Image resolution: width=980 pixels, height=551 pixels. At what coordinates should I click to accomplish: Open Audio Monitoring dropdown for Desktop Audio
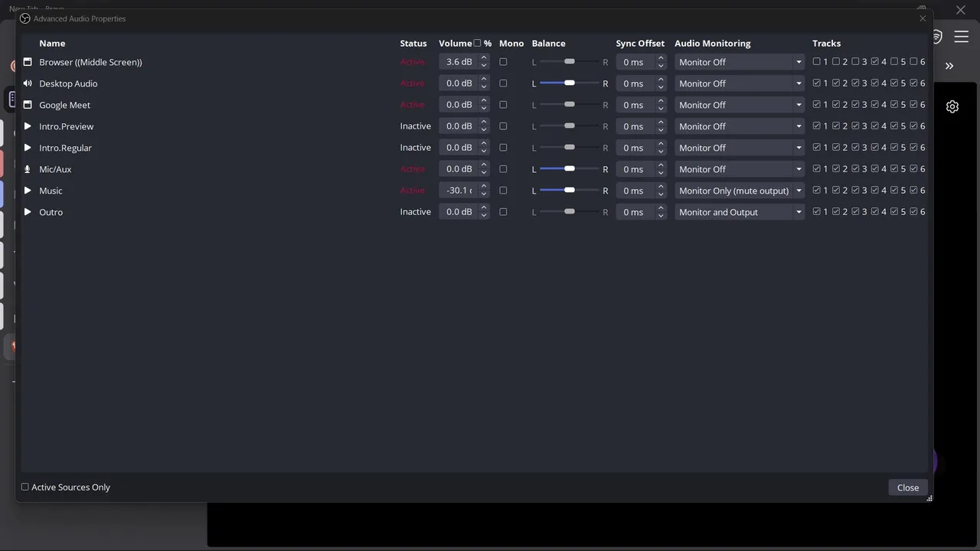tap(740, 83)
